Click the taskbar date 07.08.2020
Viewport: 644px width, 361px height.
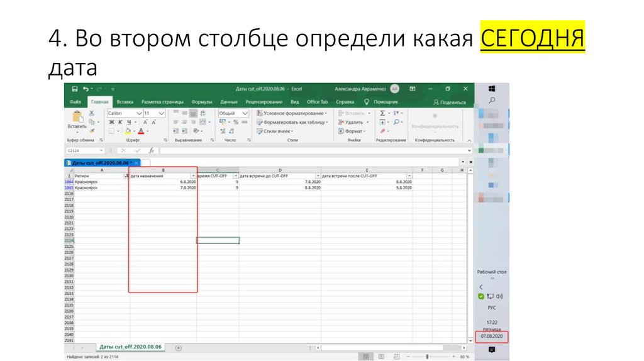click(492, 336)
